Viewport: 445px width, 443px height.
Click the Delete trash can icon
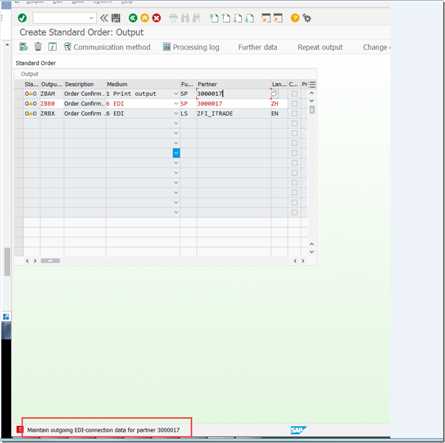(38, 47)
